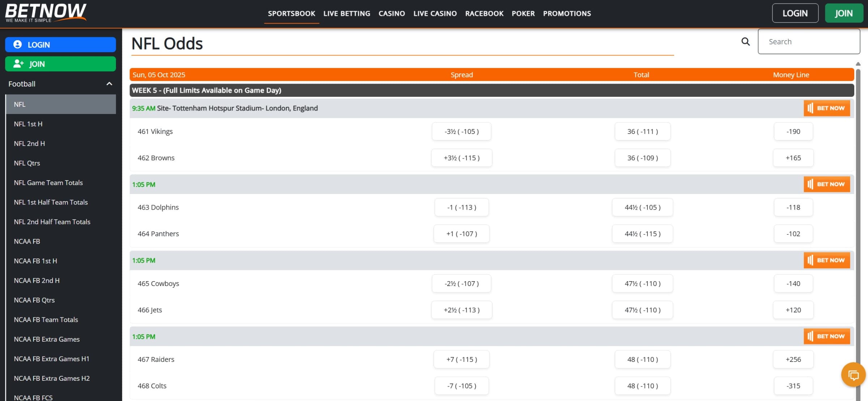Open the live chat bubble icon
Viewport: 868px width, 401px height.
(853, 375)
